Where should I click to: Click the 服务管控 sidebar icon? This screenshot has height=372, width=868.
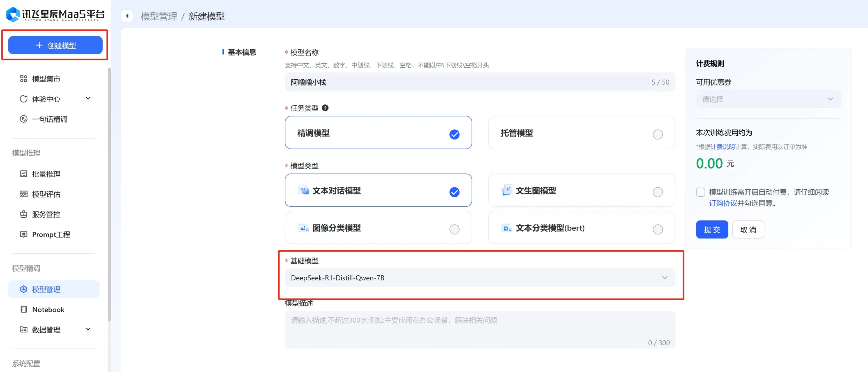pos(24,214)
